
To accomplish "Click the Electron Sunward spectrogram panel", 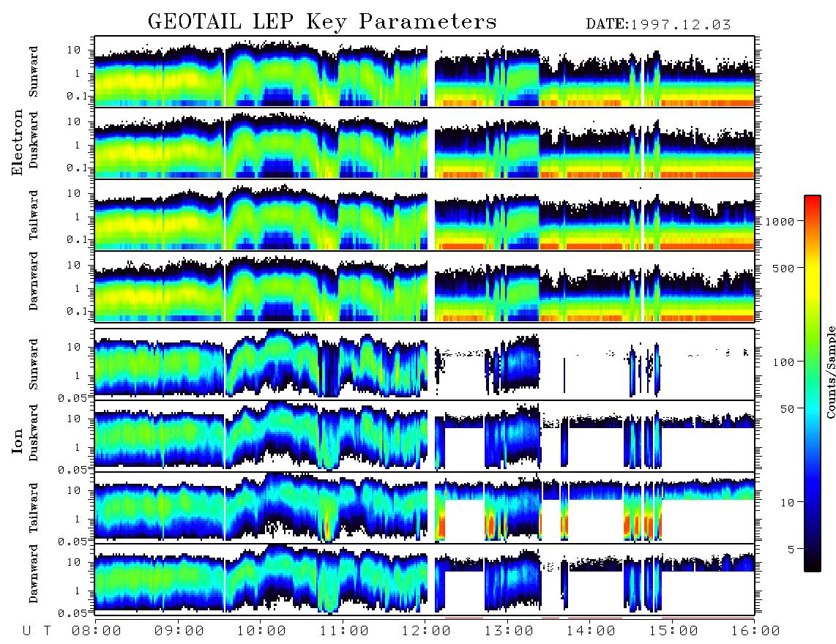I will (425, 72).
